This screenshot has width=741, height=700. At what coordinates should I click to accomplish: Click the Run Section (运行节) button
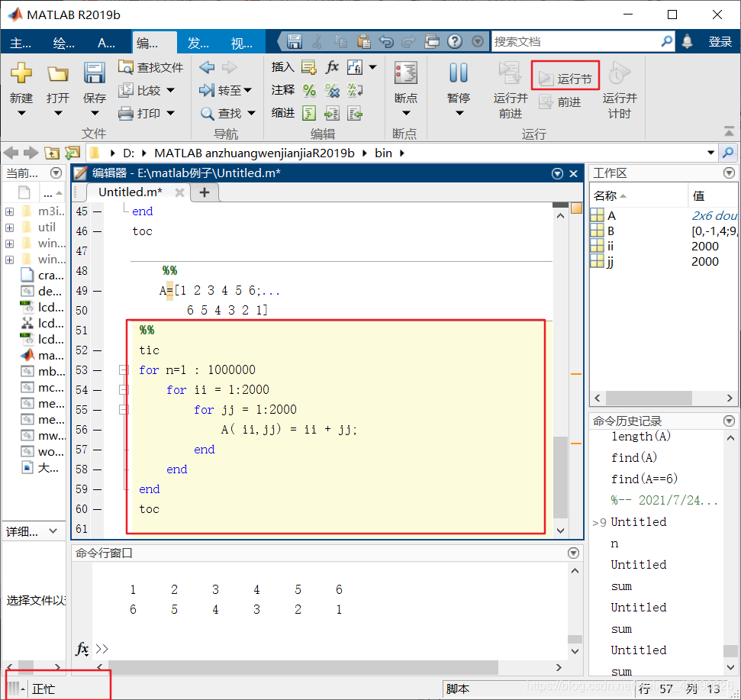pos(565,78)
